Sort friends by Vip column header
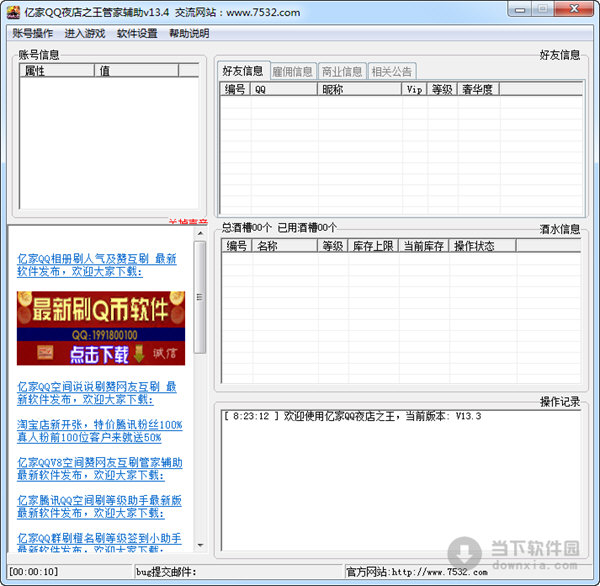600x586 pixels. (x=415, y=90)
